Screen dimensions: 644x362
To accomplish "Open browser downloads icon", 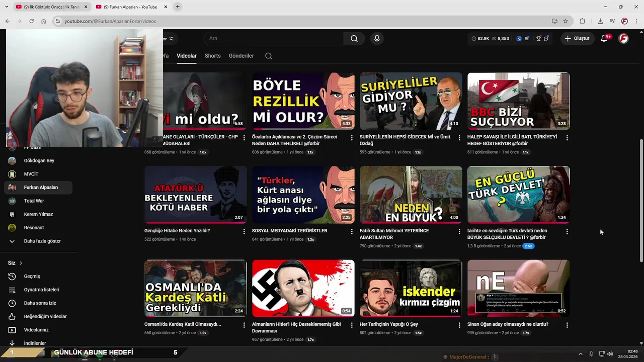I will [x=600, y=21].
